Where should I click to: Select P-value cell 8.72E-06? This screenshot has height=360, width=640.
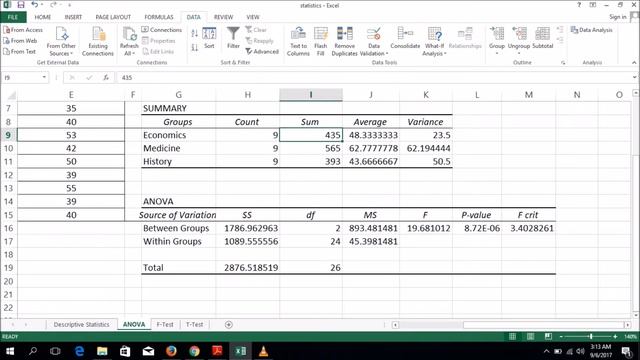point(477,228)
